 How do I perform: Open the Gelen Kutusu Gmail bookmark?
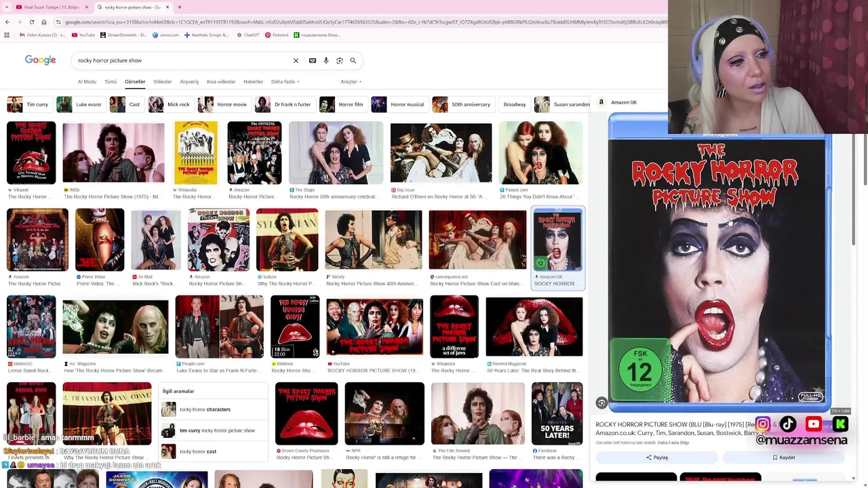pos(42,35)
